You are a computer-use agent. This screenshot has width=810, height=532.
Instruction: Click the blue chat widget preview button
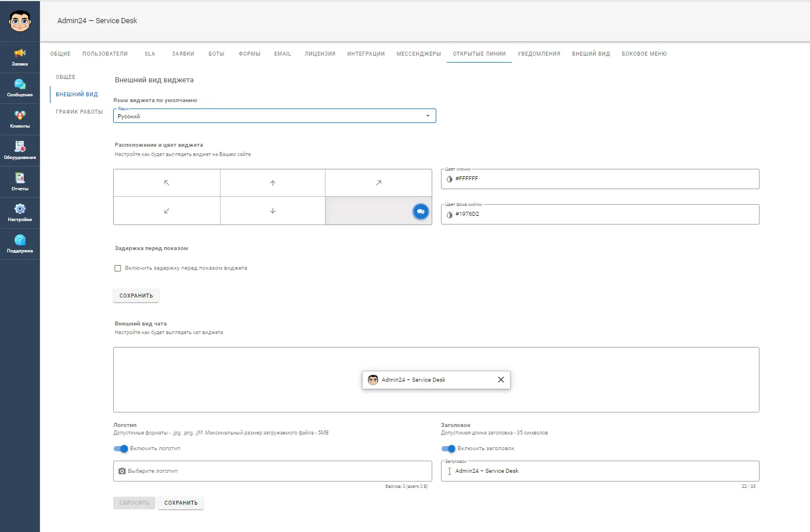click(421, 212)
